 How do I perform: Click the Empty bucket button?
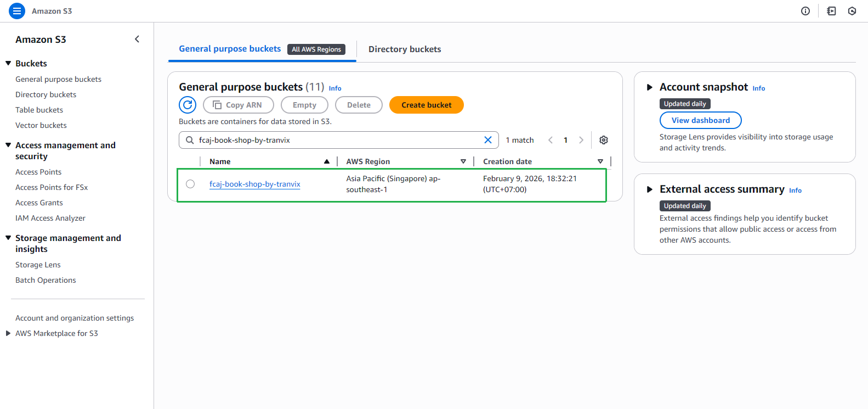coord(304,105)
